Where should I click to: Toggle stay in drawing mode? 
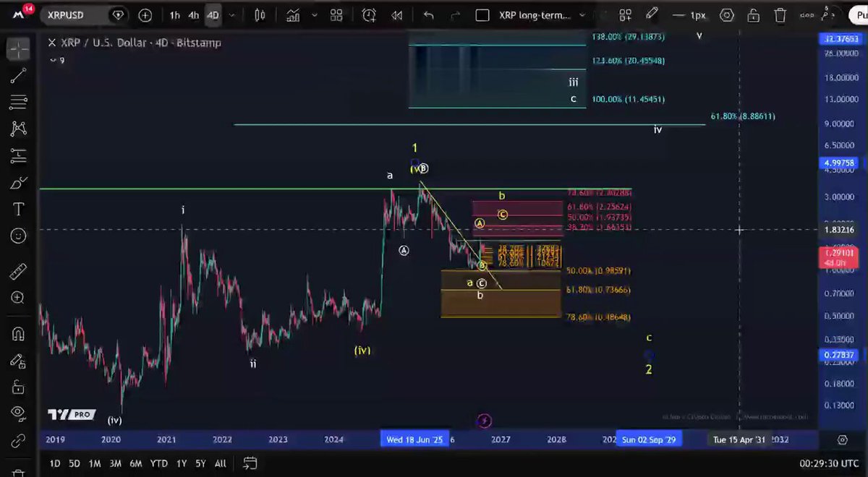(19, 361)
